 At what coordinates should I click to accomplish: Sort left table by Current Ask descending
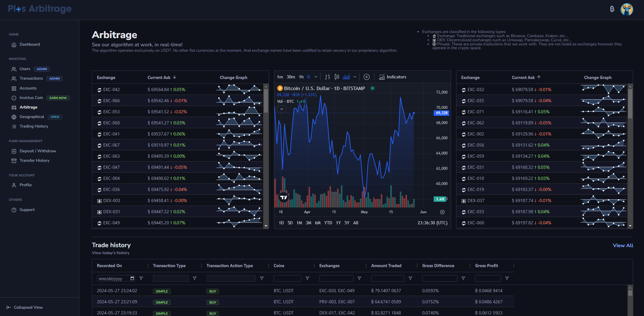[x=162, y=77]
